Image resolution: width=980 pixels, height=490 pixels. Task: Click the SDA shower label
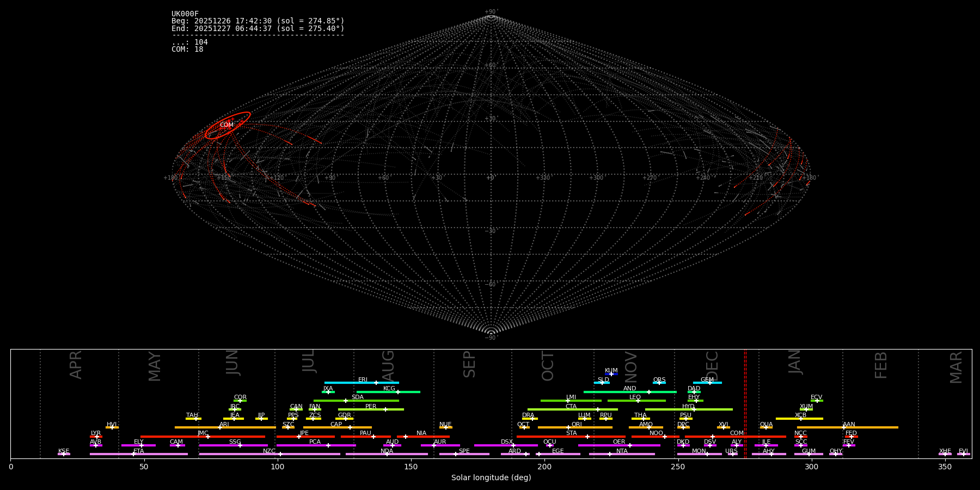click(x=358, y=397)
